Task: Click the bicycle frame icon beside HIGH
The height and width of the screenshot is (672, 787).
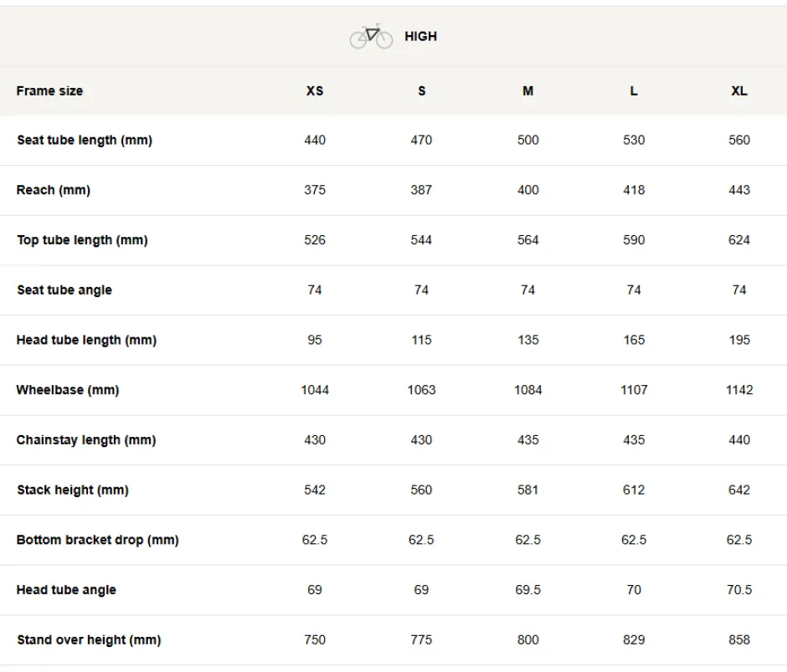Action: click(x=371, y=36)
